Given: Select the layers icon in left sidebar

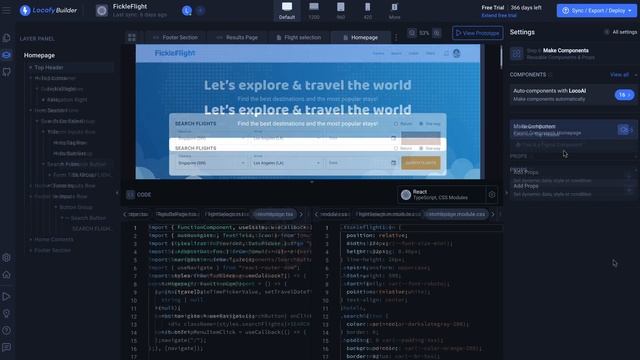Looking at the screenshot, I should tap(7, 55).
